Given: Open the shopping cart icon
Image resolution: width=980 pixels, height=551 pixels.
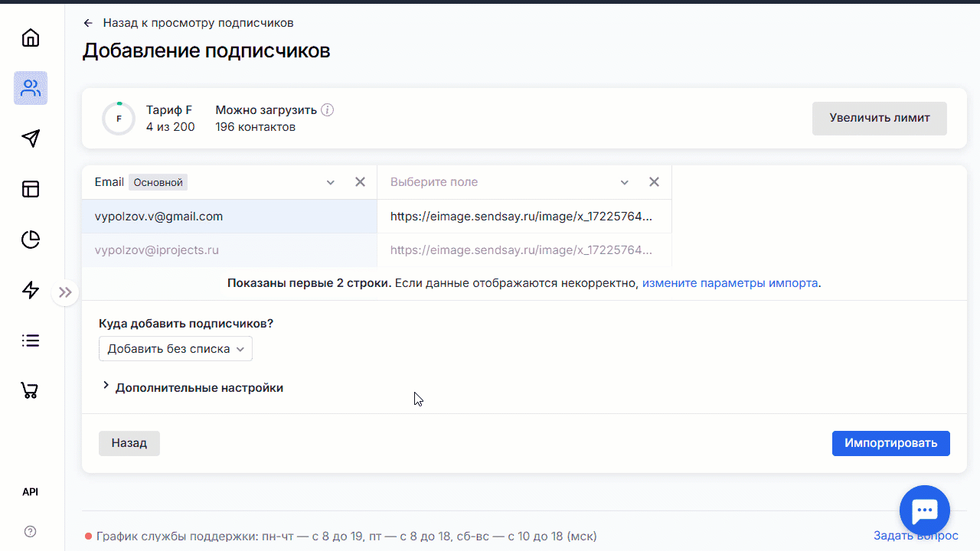Looking at the screenshot, I should pyautogui.click(x=31, y=390).
